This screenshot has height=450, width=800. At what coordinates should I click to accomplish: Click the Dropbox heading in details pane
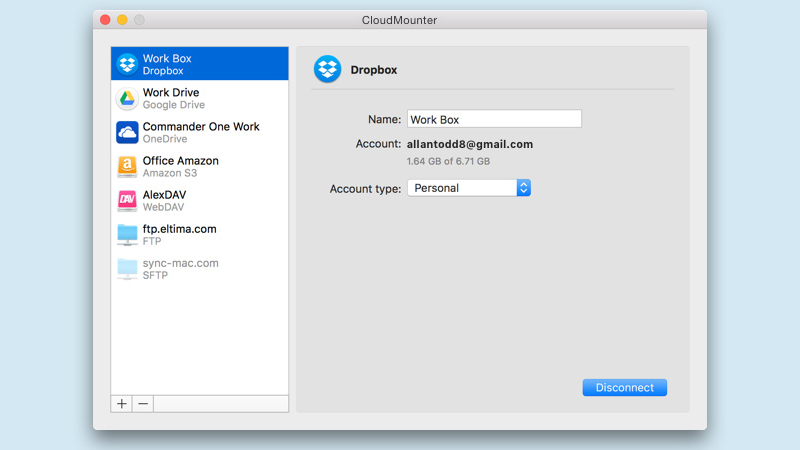373,70
